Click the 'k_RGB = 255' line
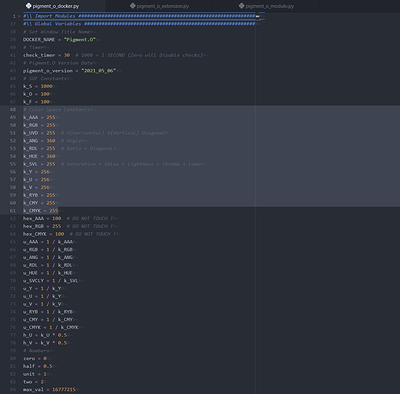The image size is (400, 394). pyautogui.click(x=39, y=125)
